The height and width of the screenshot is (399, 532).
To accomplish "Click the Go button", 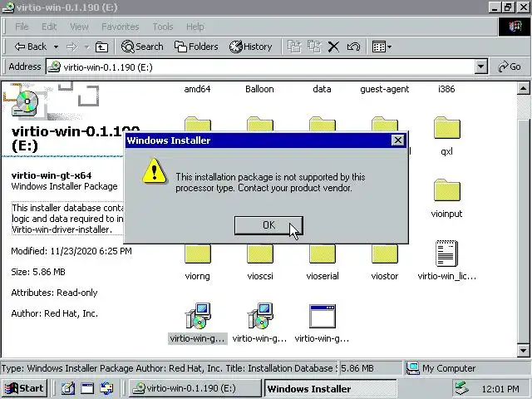I will (x=510, y=66).
